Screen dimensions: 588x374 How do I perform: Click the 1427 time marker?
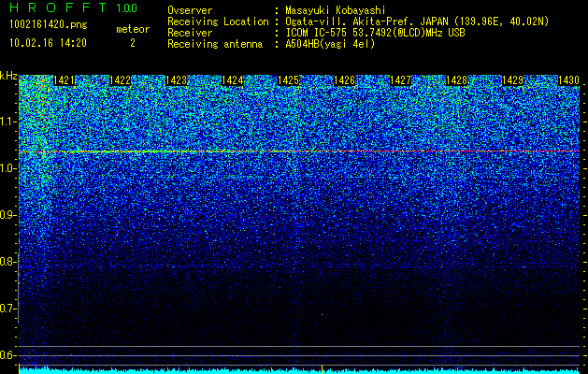[400, 80]
